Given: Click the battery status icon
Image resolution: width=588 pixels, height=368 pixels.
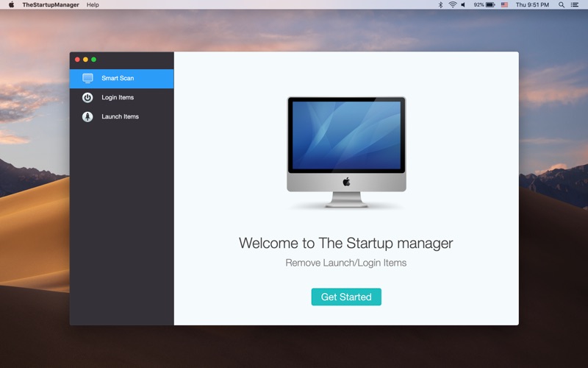Looking at the screenshot, I should [490, 5].
